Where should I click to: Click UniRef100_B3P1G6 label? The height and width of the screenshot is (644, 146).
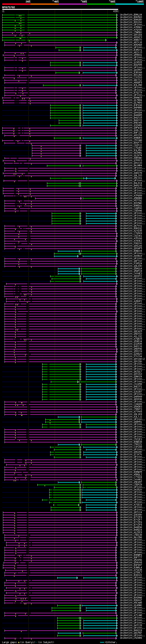131,105
